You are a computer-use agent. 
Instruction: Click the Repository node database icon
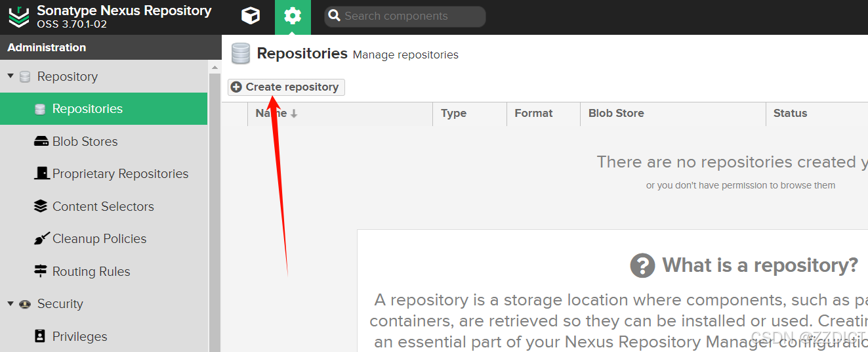pos(25,77)
